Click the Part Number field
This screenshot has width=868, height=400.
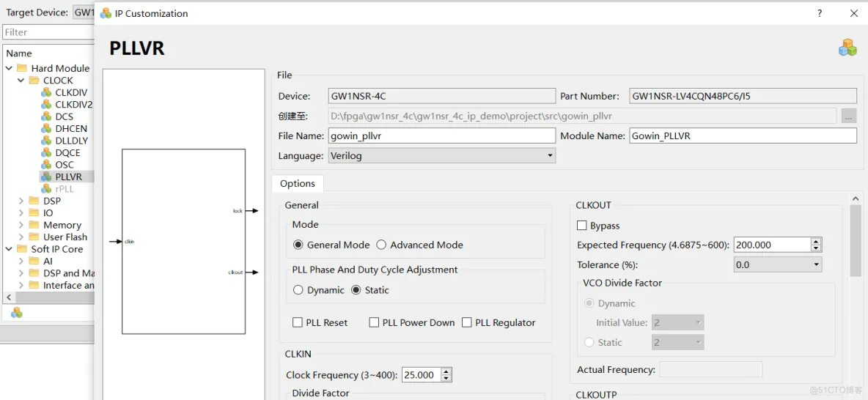pos(743,96)
